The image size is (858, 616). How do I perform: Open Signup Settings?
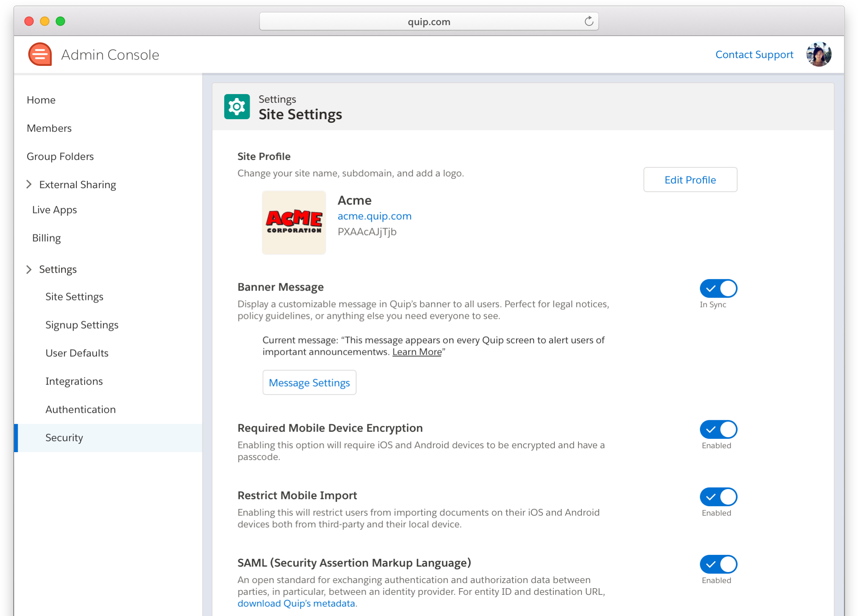point(82,325)
